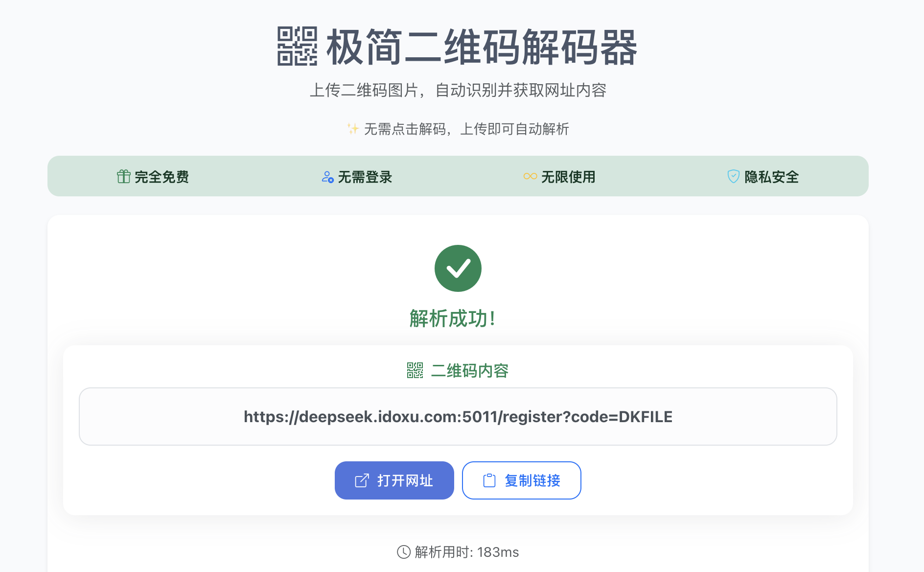Click the user icon beside 无需登录
This screenshot has height=572, width=924.
pos(327,177)
